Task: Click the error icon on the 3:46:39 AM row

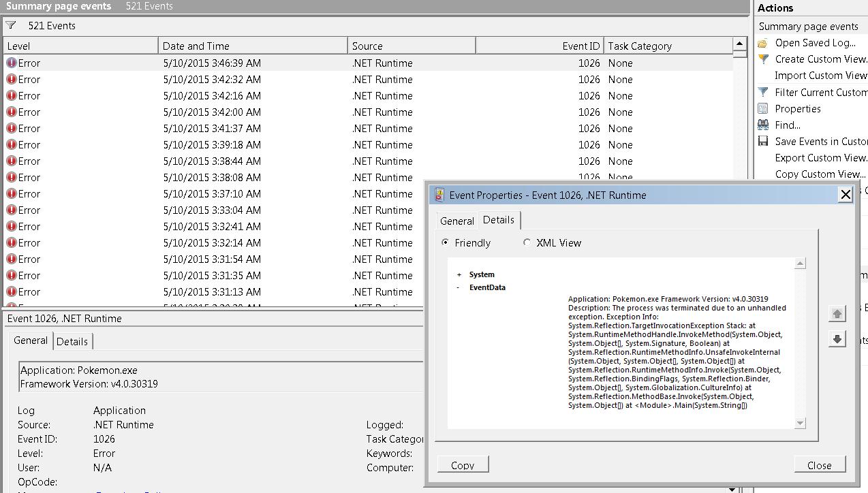Action: click(12, 63)
